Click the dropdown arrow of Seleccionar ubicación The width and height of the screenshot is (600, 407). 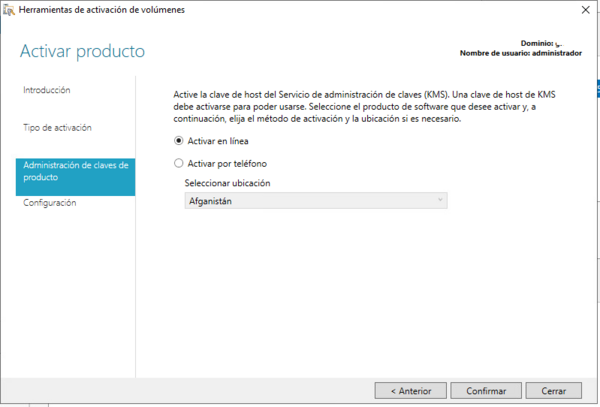[440, 201]
